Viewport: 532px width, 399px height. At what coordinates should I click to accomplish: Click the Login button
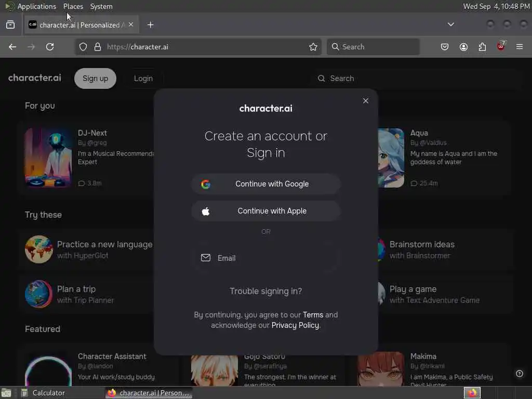(143, 78)
